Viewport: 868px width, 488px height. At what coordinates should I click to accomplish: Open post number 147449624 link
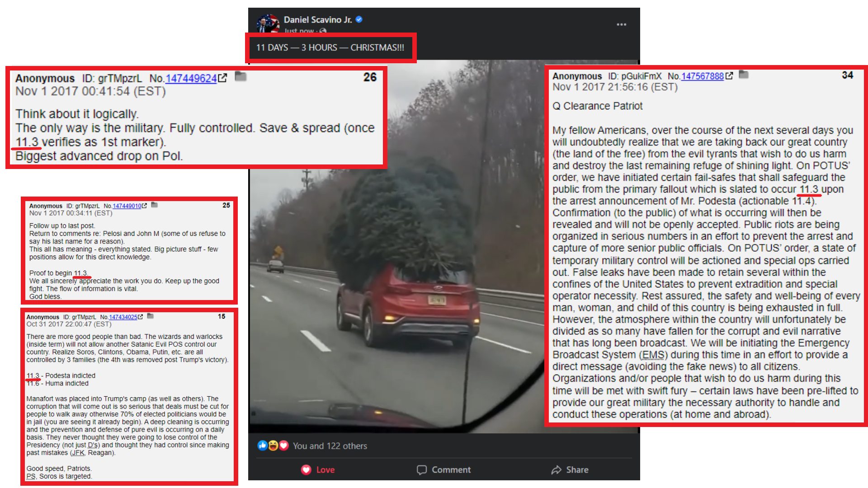191,78
